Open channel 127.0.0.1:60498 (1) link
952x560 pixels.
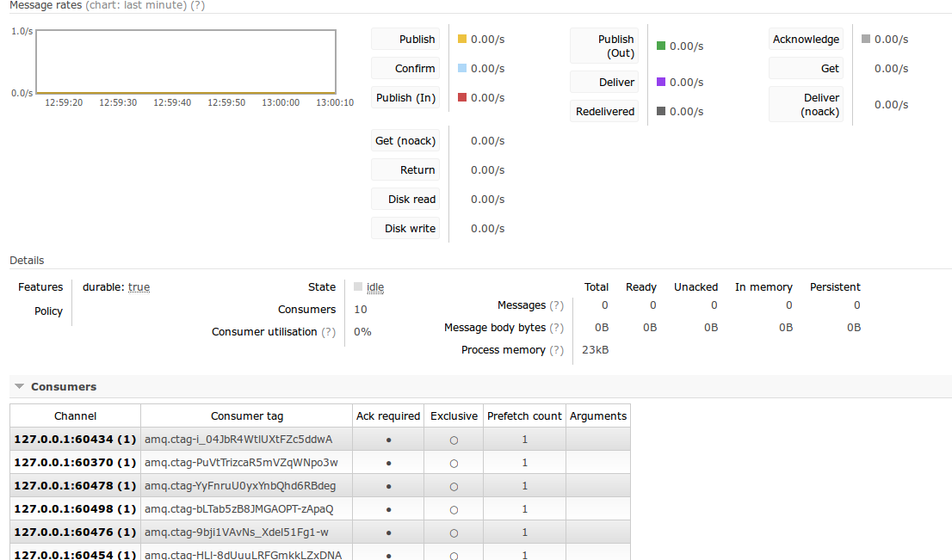75,509
